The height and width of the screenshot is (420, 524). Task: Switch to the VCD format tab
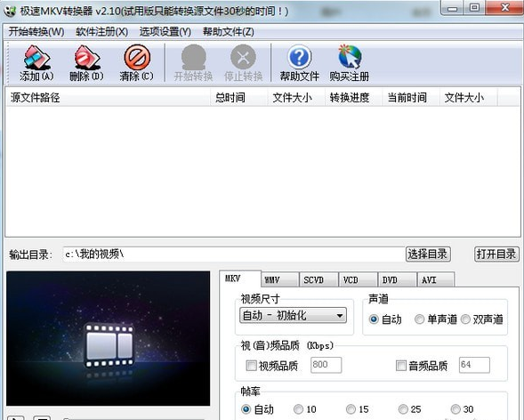358,280
